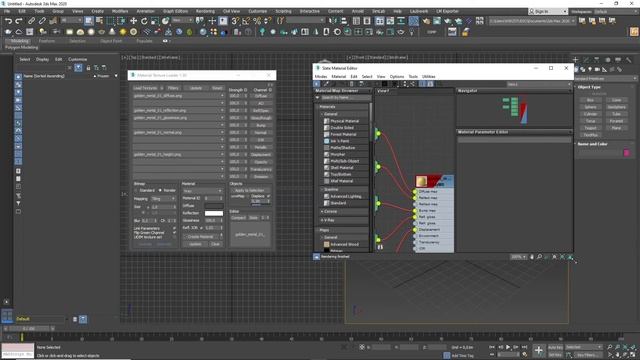The height and width of the screenshot is (360, 640).
Task: Open dropdown for golden_metal normal texture row
Action: pyautogui.click(x=222, y=132)
